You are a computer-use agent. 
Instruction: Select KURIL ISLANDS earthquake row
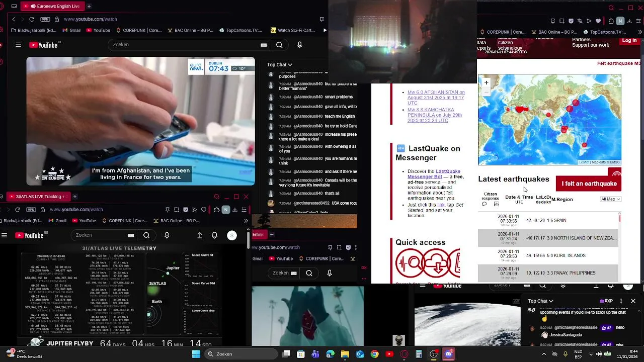click(x=548, y=255)
